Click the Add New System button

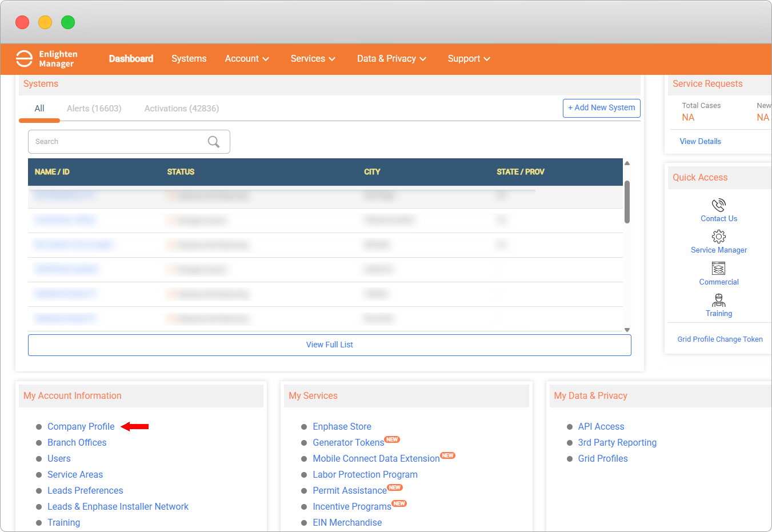(602, 108)
